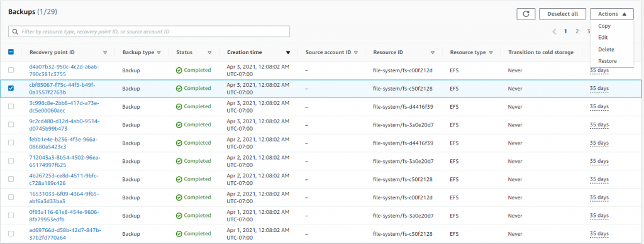Check the box for febb1e4e recovery point

(x=11, y=143)
